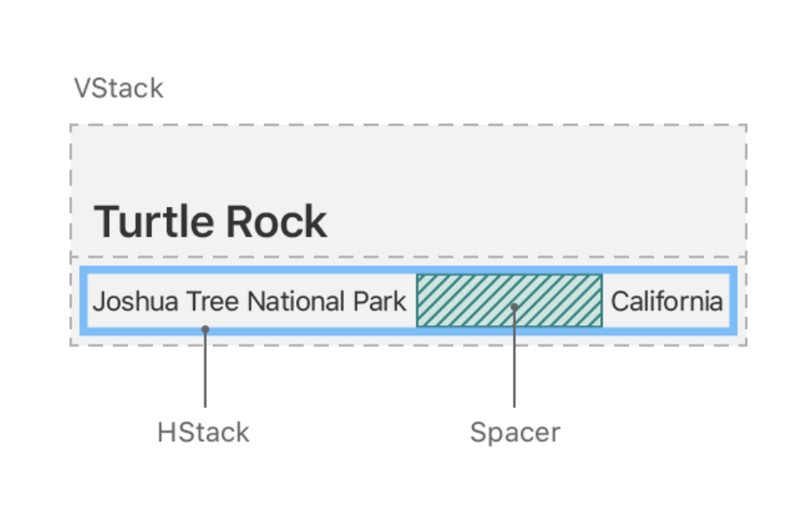The image size is (812, 528).
Task: Select the word Rock in the title
Action: [x=276, y=221]
